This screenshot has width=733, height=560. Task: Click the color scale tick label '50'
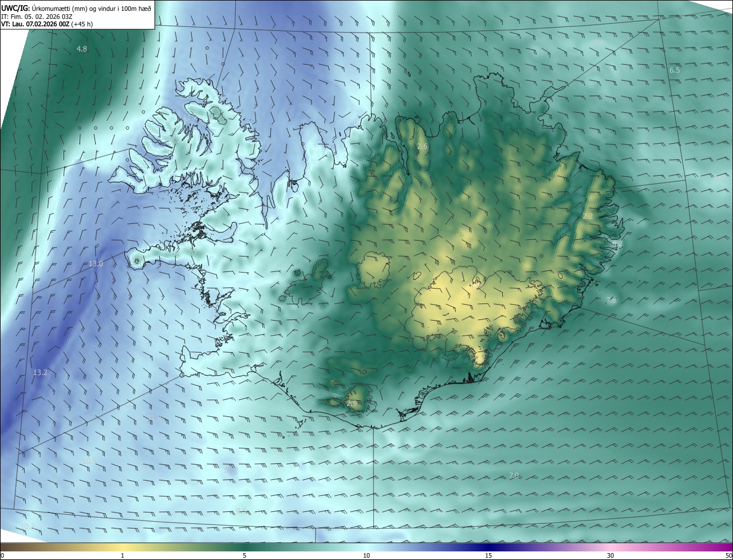[728, 555]
